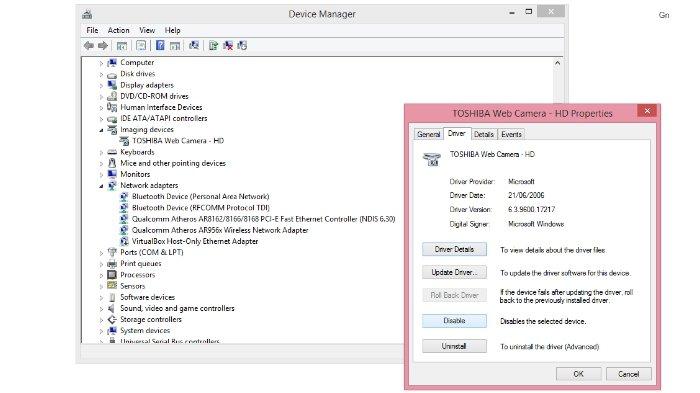Click the Human Interface Devices icon
This screenshot has width=700, height=393.
pyautogui.click(x=112, y=107)
